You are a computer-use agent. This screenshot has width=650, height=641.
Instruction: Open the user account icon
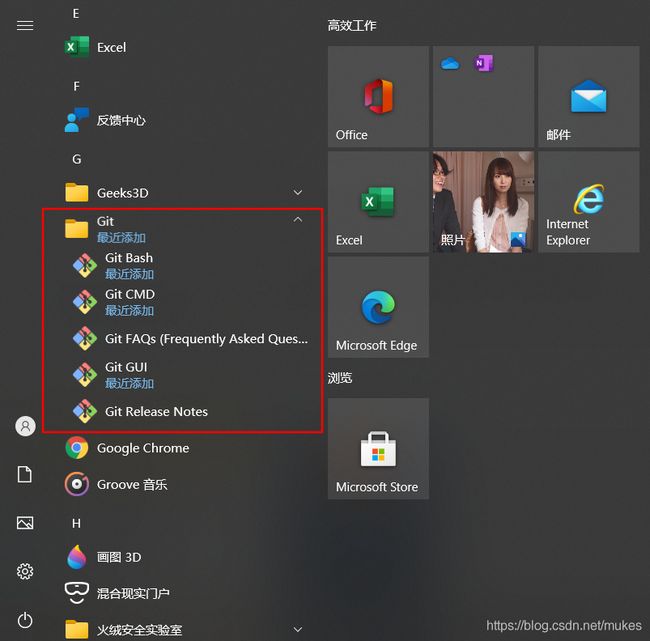coord(25,426)
